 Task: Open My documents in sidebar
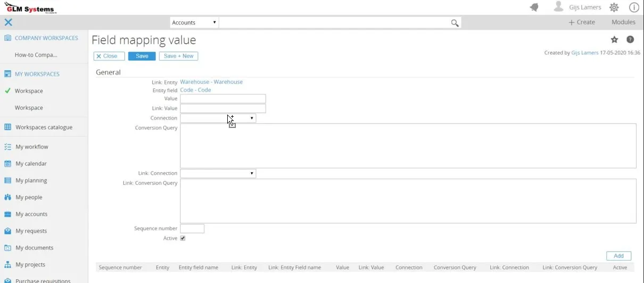pyautogui.click(x=34, y=248)
